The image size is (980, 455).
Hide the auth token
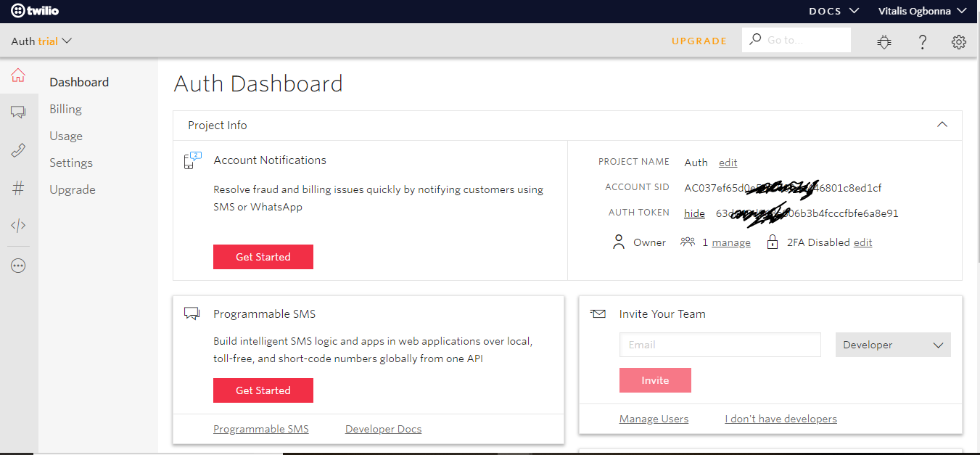point(694,213)
